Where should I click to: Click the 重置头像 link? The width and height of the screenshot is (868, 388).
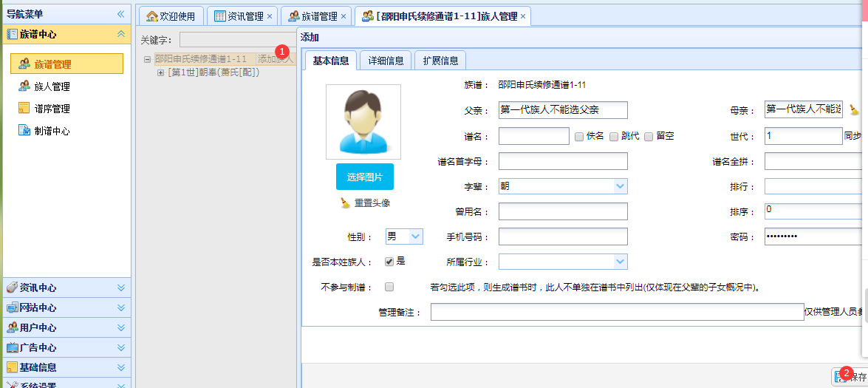coord(372,203)
